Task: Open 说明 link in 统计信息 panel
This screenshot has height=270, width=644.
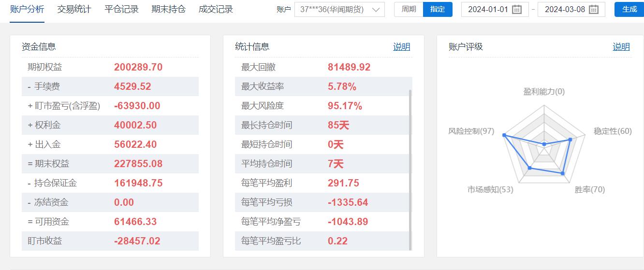Action: pos(401,47)
